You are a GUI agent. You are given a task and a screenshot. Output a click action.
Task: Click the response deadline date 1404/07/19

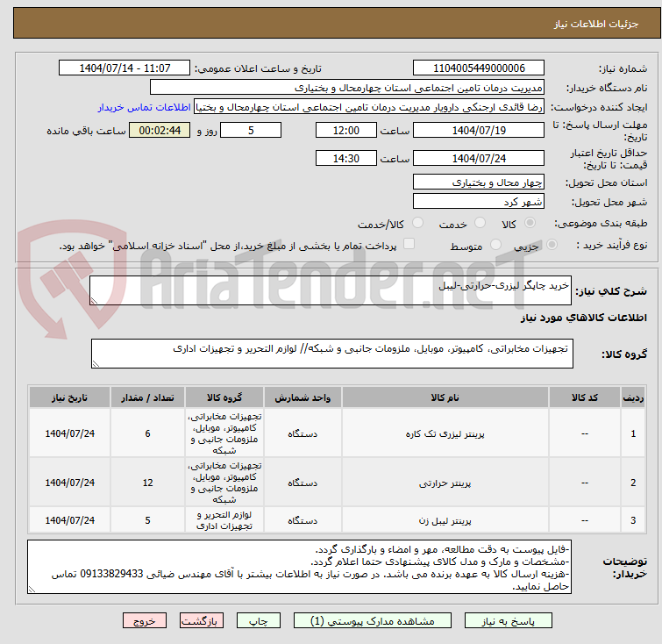pyautogui.click(x=479, y=130)
